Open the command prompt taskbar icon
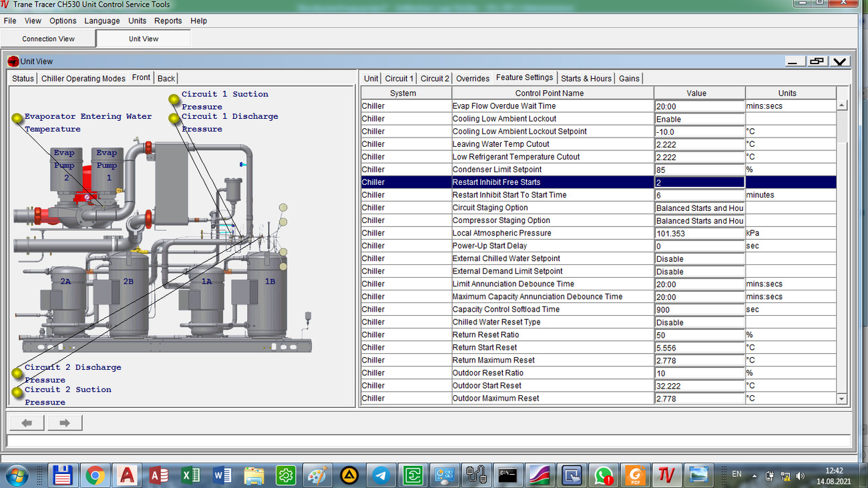 509,475
